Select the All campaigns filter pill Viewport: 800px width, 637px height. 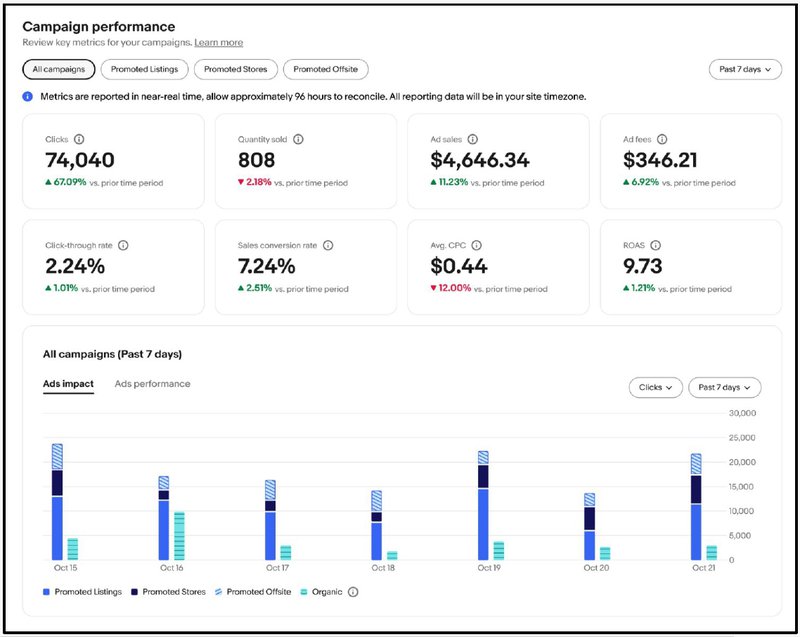pos(59,69)
